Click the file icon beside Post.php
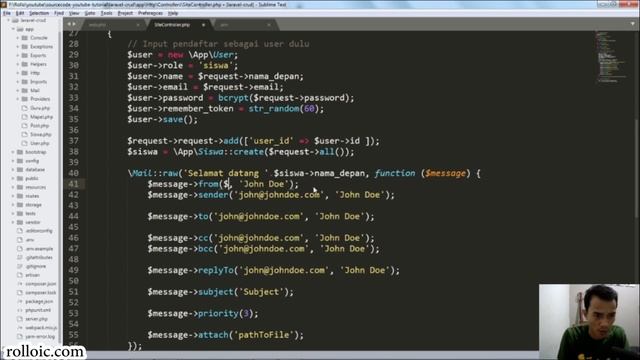Viewport: 640px width, 360px height. (x=24, y=126)
